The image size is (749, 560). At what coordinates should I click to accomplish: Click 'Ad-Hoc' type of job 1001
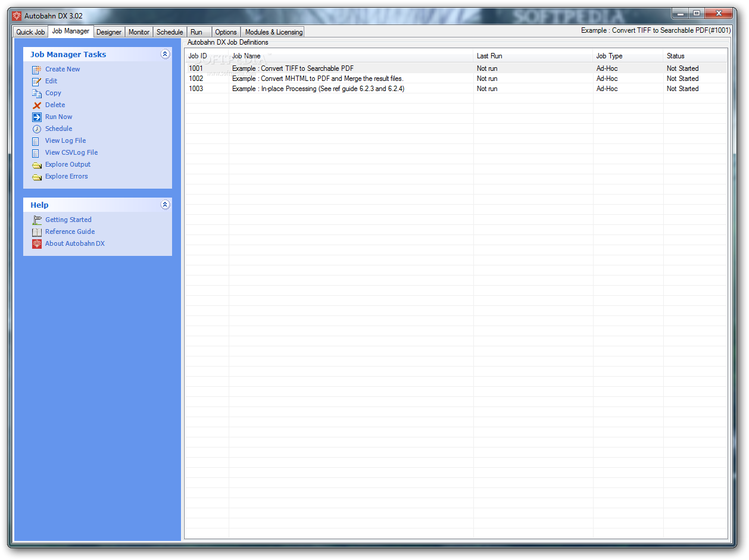click(607, 68)
